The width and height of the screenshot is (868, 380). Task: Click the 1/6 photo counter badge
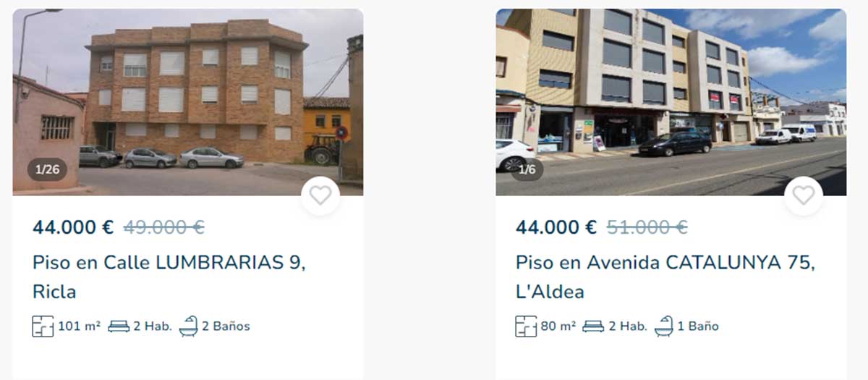[527, 170]
